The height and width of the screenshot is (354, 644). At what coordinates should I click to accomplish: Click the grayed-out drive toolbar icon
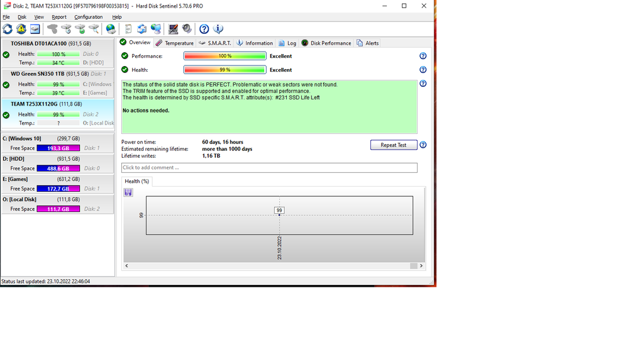point(52,29)
